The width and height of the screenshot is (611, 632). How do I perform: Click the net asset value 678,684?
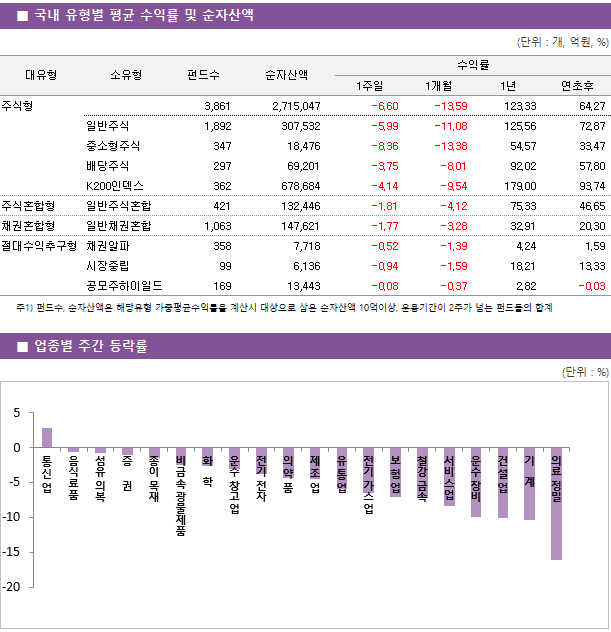click(x=301, y=186)
